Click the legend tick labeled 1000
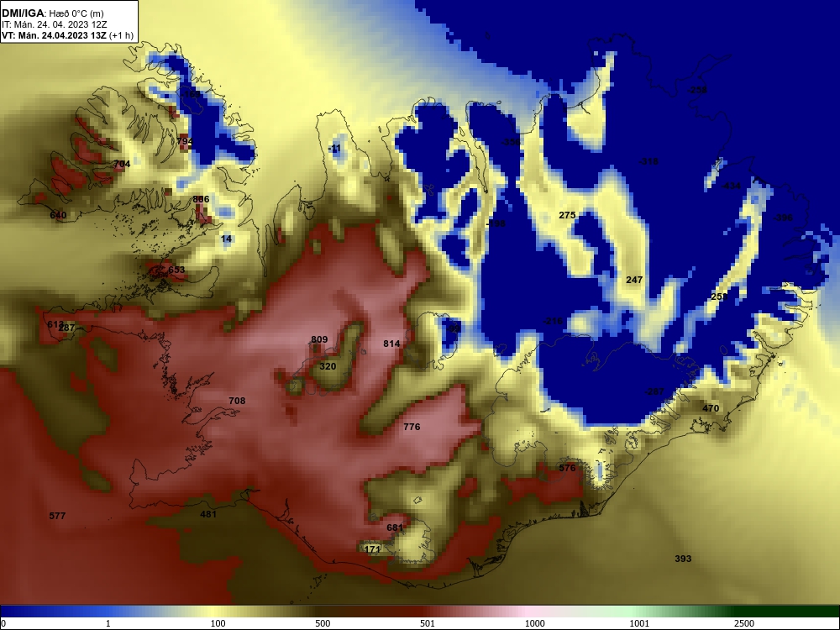840x630 pixels. pos(534,623)
